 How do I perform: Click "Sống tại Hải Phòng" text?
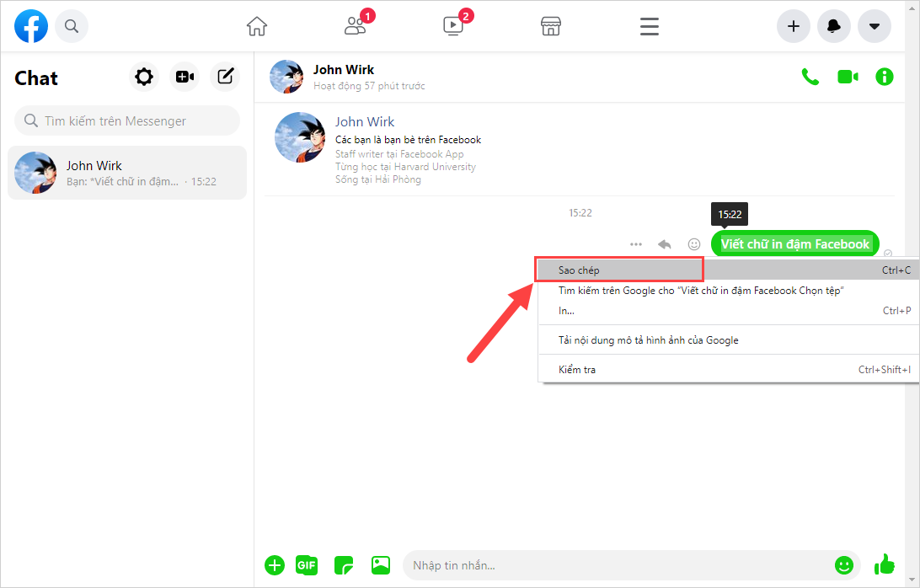pos(377,179)
